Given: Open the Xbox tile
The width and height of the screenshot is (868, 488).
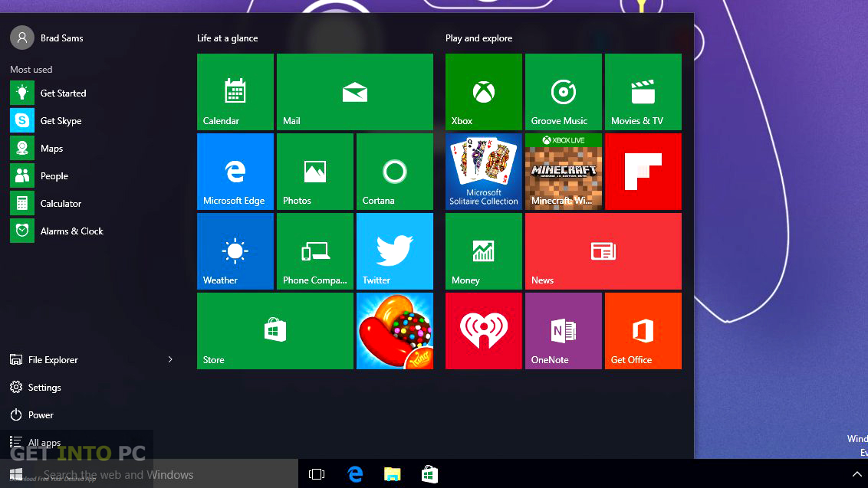Looking at the screenshot, I should point(484,92).
